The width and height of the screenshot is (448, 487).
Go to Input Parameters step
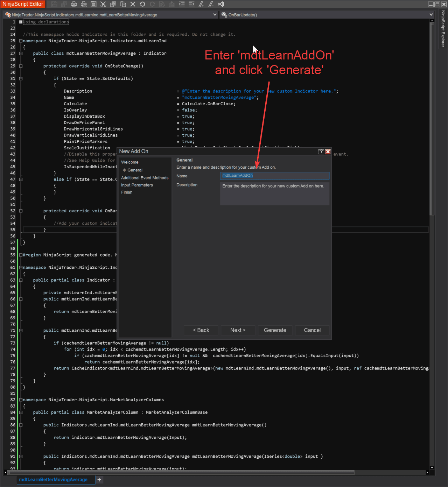137,185
